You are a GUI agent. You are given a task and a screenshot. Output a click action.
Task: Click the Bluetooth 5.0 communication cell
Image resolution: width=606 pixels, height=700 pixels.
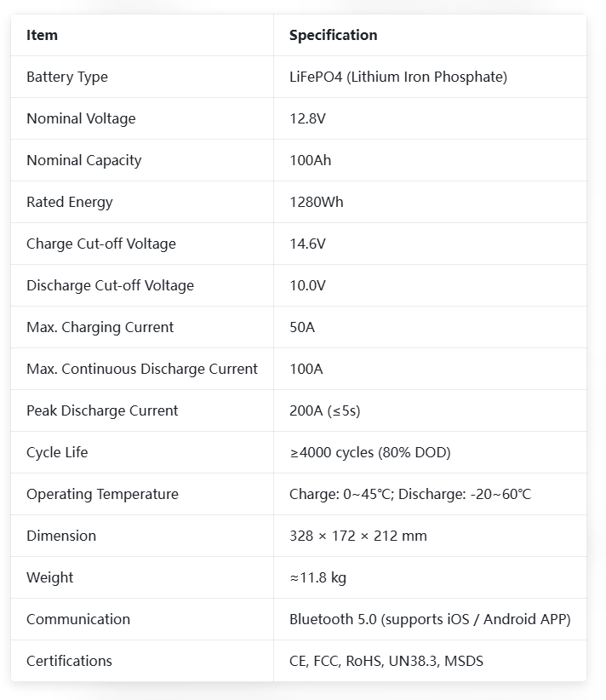pyautogui.click(x=430, y=619)
